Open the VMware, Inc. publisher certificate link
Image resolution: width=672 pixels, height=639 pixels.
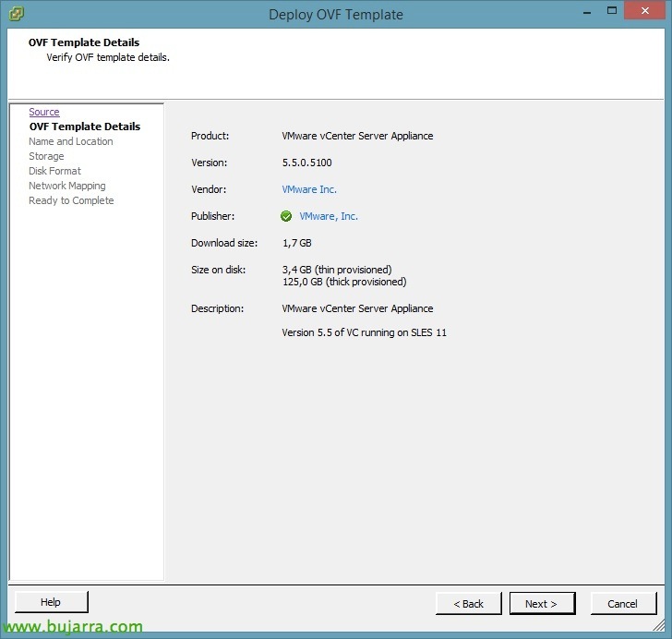[x=329, y=216]
